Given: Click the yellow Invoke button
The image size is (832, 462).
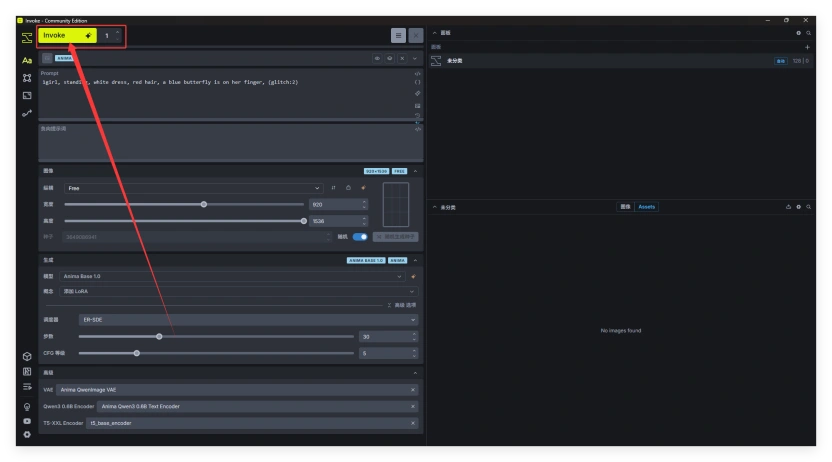Looking at the screenshot, I should pos(67,36).
